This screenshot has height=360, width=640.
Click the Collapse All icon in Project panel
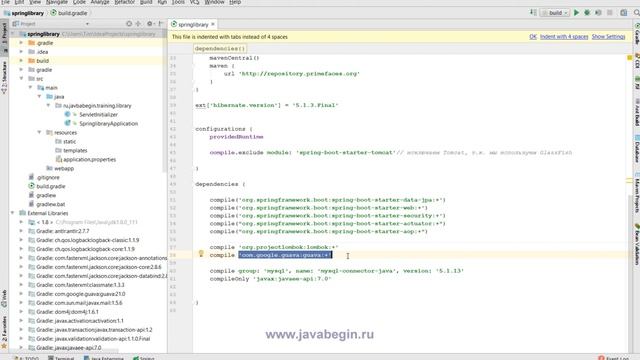138,24
